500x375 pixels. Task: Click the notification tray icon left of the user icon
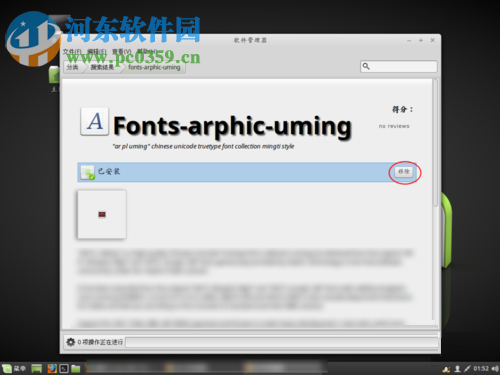click(x=446, y=369)
